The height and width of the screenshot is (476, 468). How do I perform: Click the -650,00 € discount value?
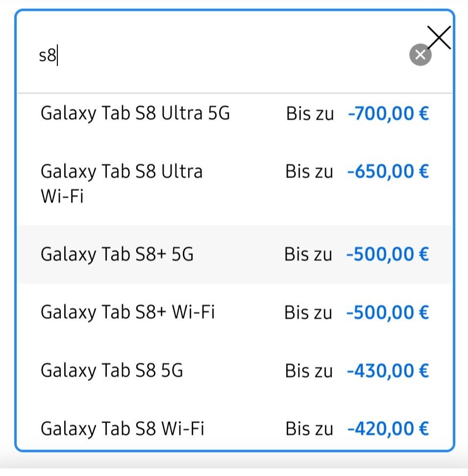tap(388, 172)
